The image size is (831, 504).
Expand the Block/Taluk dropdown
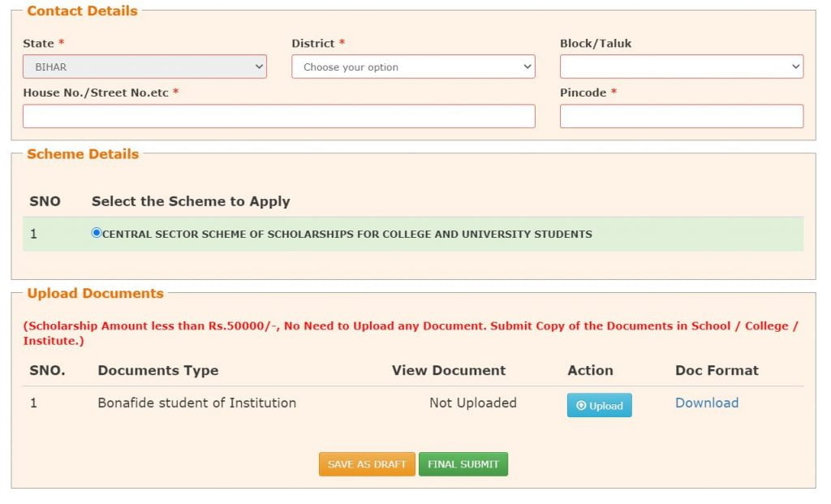coord(682,66)
